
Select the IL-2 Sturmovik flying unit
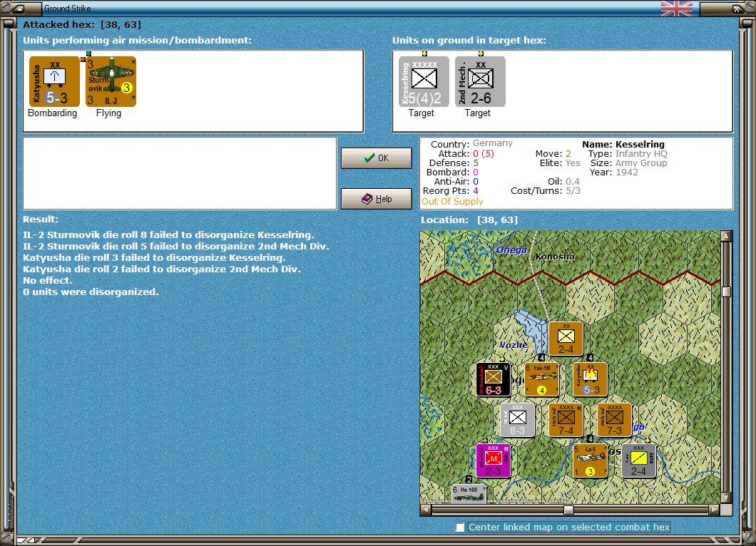pyautogui.click(x=111, y=81)
